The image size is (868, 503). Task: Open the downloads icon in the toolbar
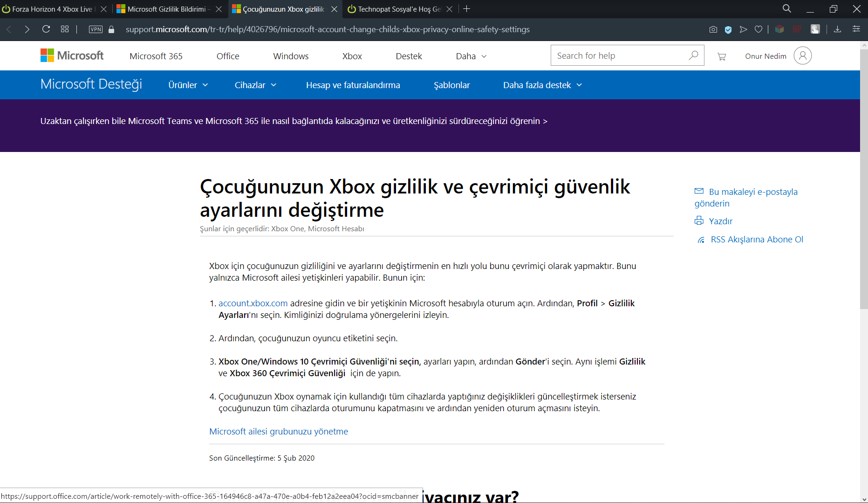click(x=837, y=29)
